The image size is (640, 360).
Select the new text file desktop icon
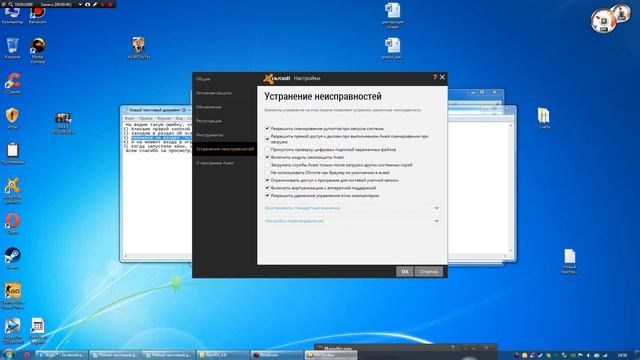pos(569,261)
